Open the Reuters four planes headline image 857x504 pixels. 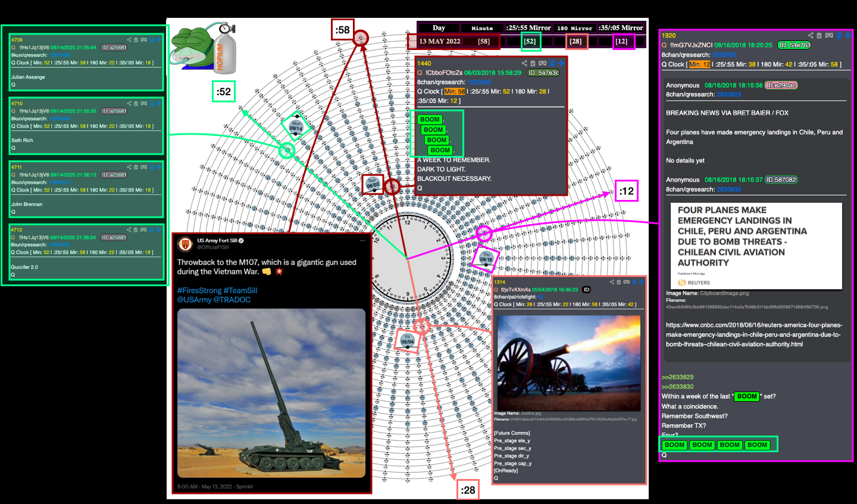[756, 246]
